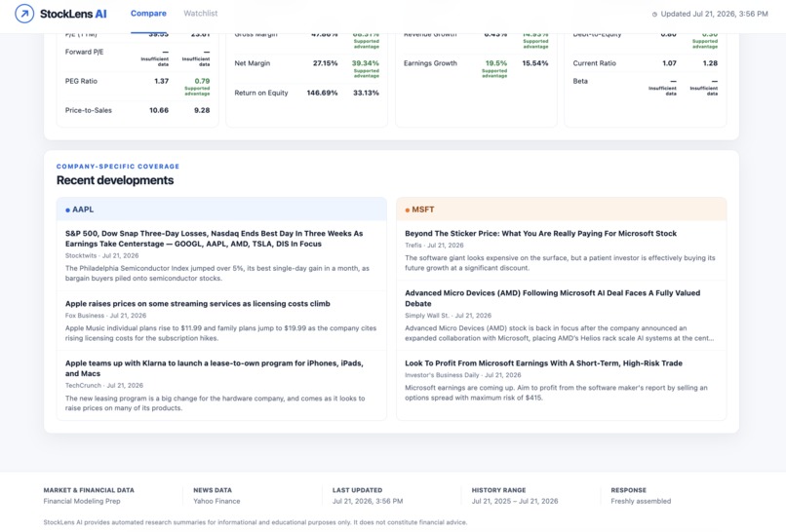Click Price-to-Sales value 9.28
Viewport: 786px width, 532px height.
[202, 110]
